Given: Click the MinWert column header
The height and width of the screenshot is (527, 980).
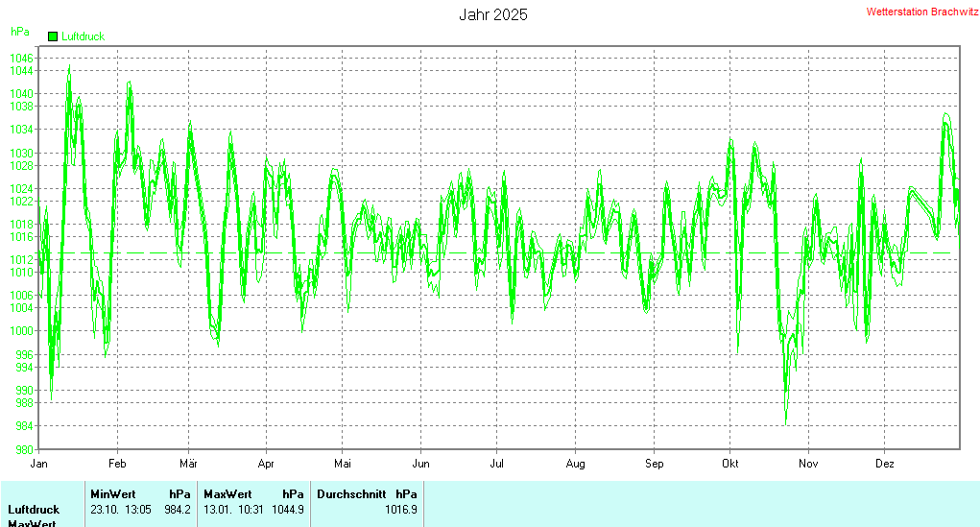Looking at the screenshot, I should pyautogui.click(x=113, y=494).
